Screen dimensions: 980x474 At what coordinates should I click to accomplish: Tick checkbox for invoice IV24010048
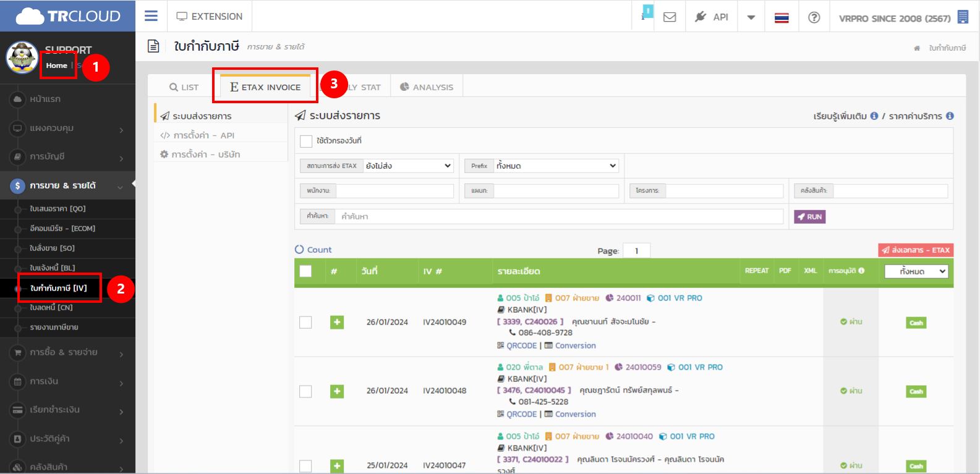(305, 391)
